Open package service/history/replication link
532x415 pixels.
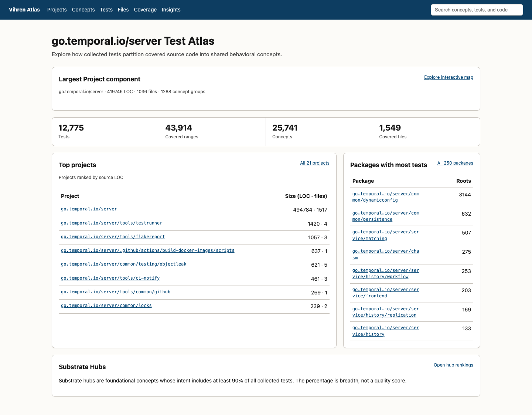pyautogui.click(x=386, y=312)
